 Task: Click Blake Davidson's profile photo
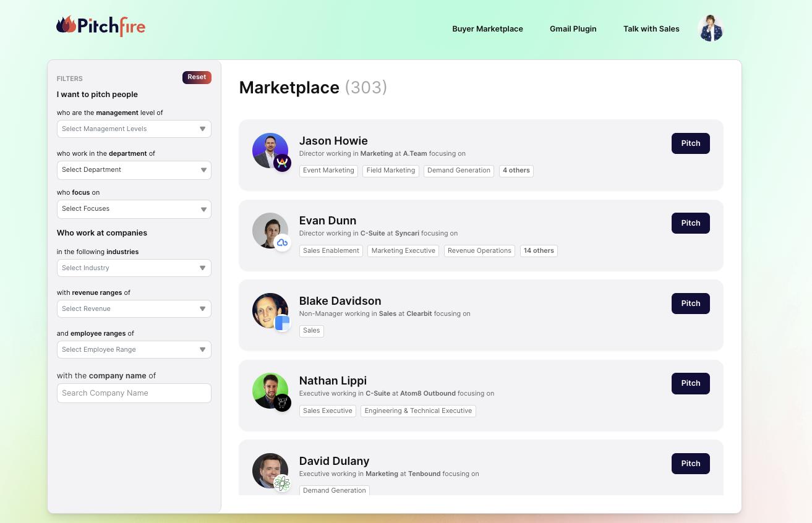point(270,311)
